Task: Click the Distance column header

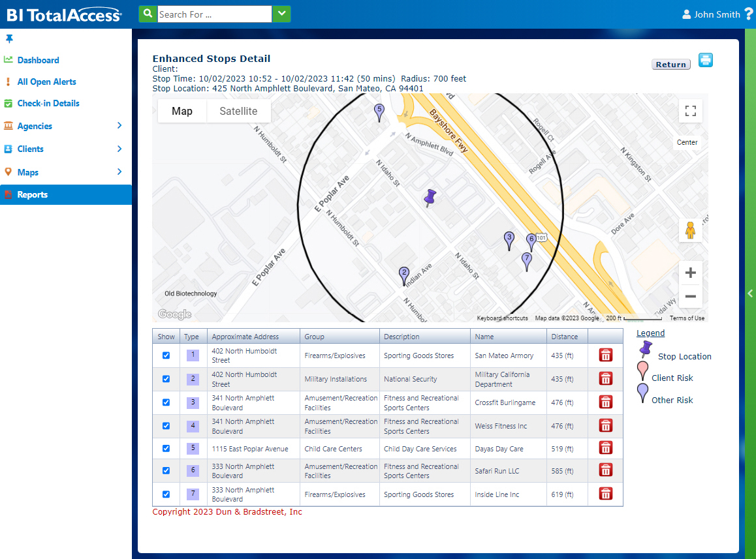Action: (567, 337)
